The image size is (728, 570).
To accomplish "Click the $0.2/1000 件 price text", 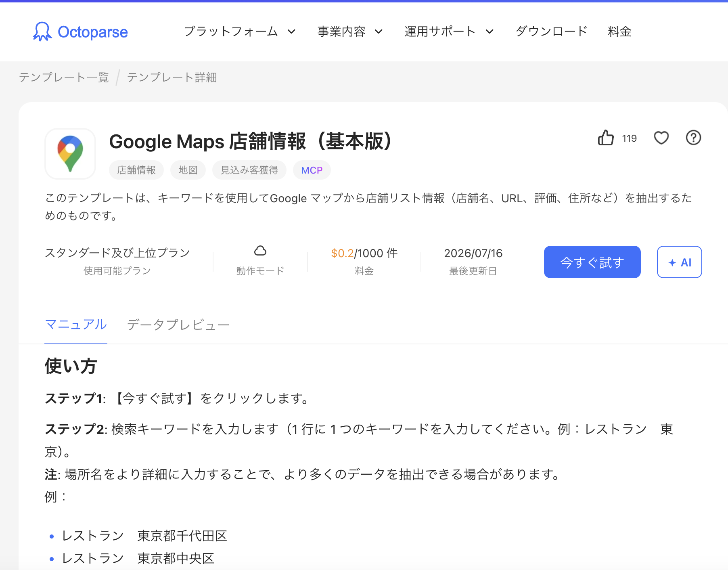I will pyautogui.click(x=364, y=253).
